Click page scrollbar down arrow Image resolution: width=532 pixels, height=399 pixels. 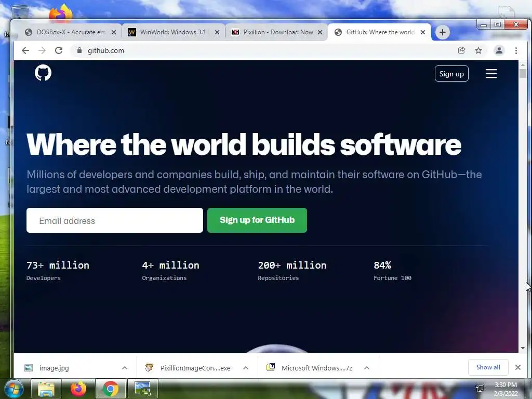tap(523, 348)
